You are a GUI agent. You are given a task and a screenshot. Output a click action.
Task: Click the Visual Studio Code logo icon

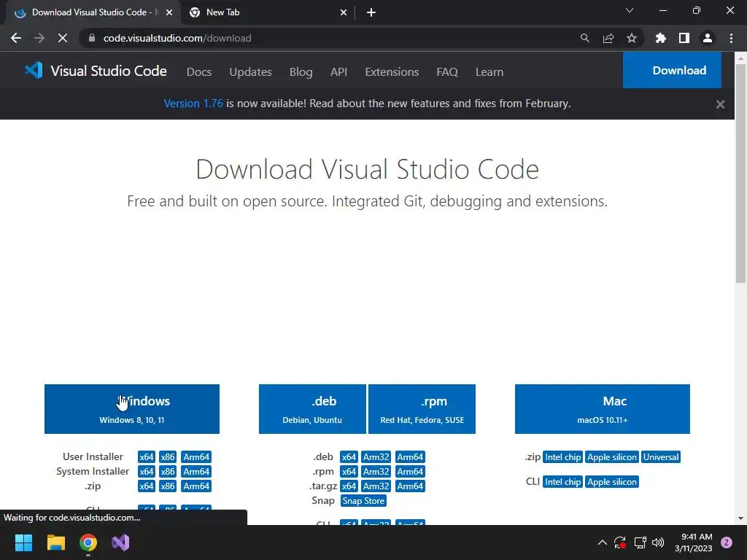(x=34, y=71)
